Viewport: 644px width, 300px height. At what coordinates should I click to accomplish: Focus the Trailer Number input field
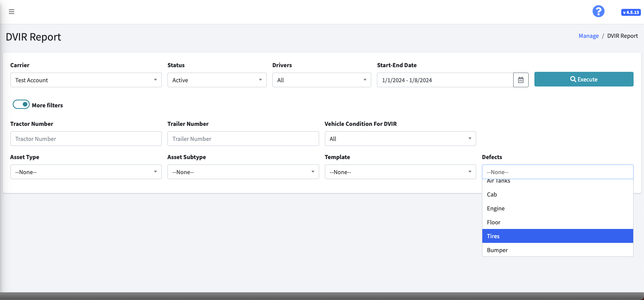(243, 139)
